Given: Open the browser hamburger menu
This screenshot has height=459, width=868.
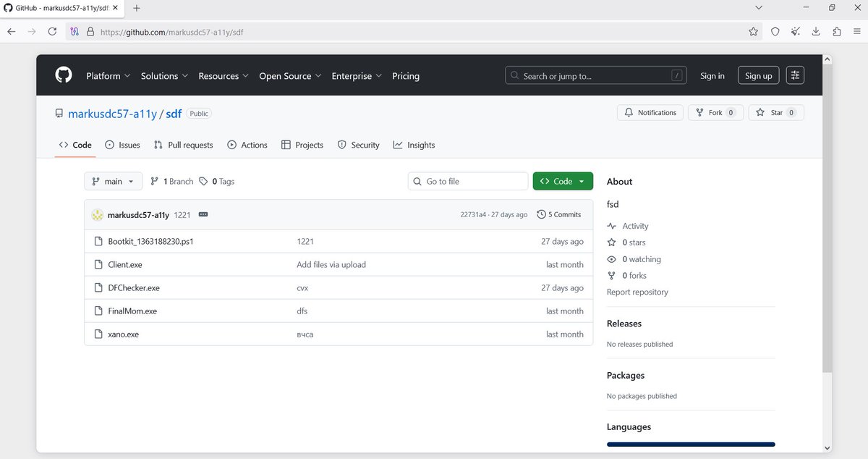Looking at the screenshot, I should (x=857, y=32).
